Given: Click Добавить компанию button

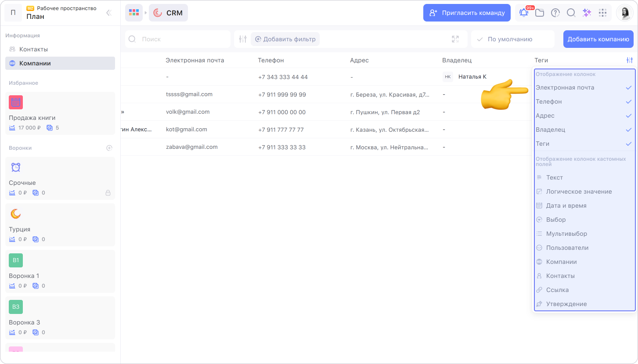Looking at the screenshot, I should click(598, 39).
